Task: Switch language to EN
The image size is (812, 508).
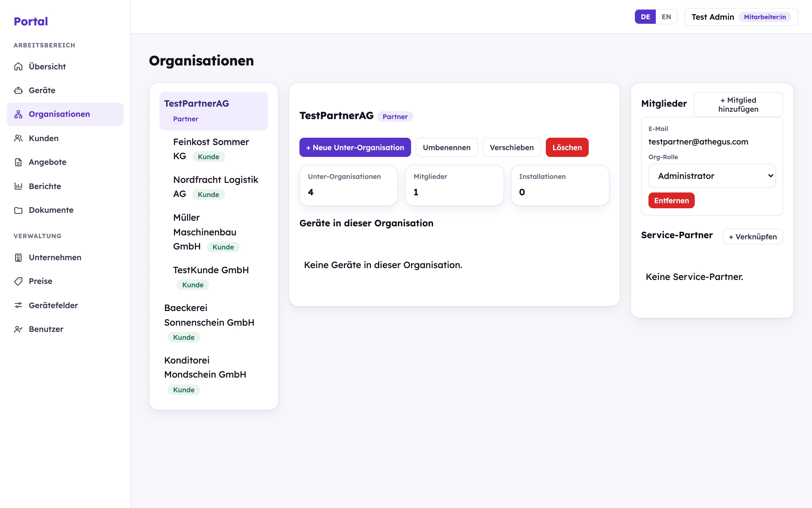Action: click(666, 17)
